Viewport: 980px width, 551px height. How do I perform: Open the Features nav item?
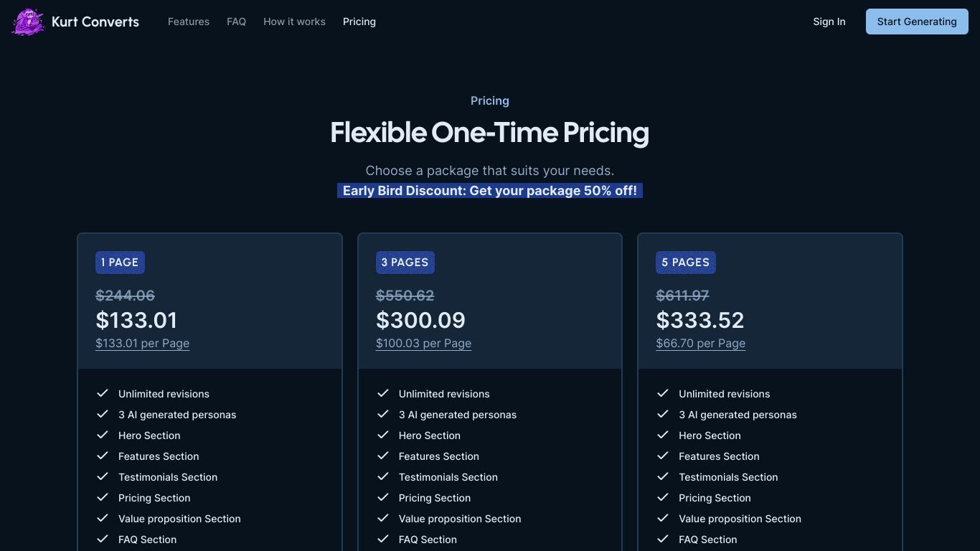click(189, 22)
